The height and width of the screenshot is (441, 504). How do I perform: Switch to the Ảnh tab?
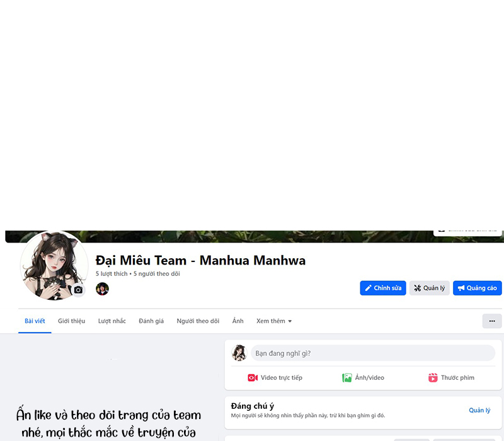point(238,321)
